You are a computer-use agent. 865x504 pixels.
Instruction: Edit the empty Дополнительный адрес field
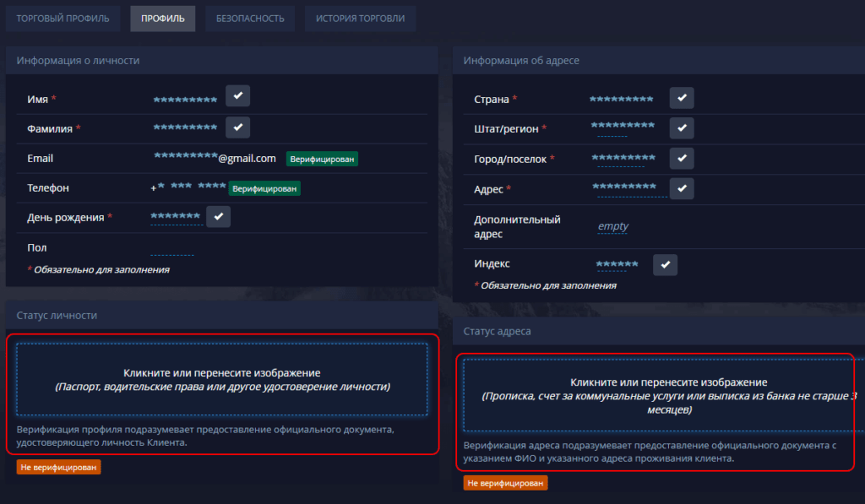coord(612,226)
